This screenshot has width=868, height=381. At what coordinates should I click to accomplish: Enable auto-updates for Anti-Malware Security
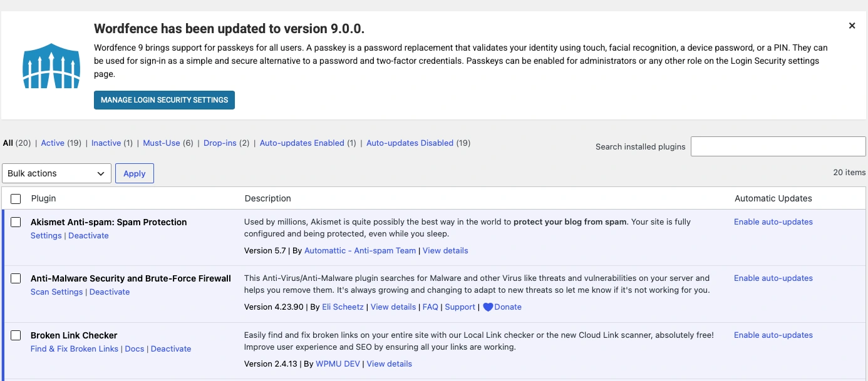pyautogui.click(x=773, y=278)
